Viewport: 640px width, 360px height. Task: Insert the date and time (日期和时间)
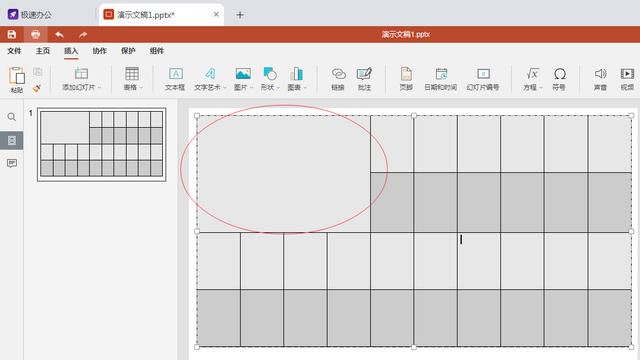tap(441, 79)
